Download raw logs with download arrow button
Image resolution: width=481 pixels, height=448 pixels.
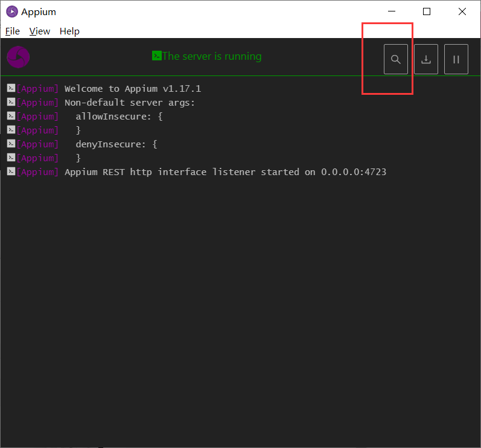(426, 59)
